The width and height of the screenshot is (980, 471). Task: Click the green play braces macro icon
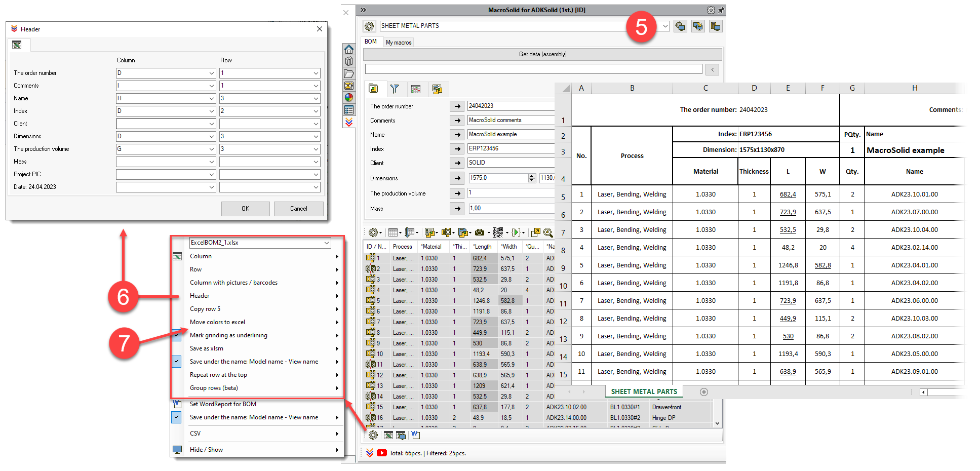coord(516,232)
